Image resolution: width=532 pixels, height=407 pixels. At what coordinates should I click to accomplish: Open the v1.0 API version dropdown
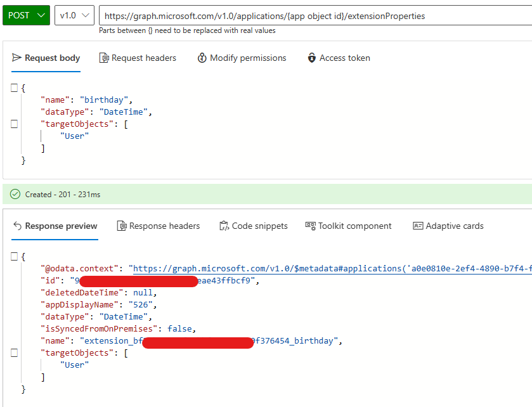pos(72,15)
